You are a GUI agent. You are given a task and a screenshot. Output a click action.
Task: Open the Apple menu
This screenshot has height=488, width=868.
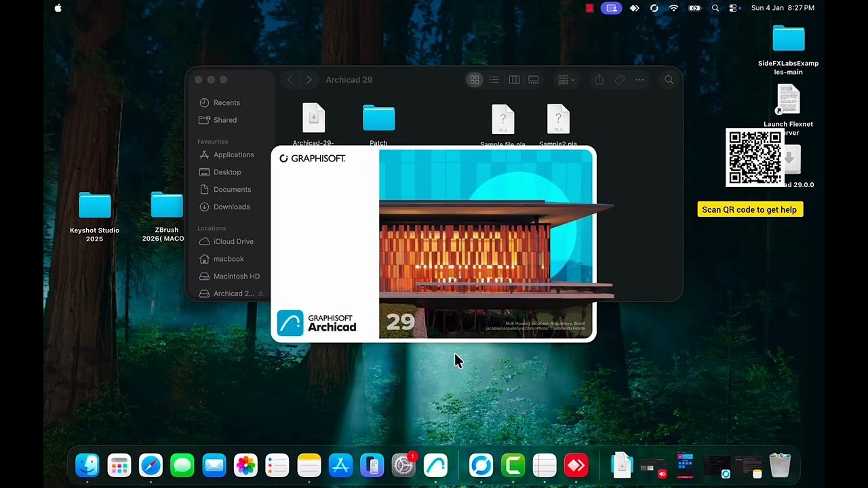pos(58,8)
